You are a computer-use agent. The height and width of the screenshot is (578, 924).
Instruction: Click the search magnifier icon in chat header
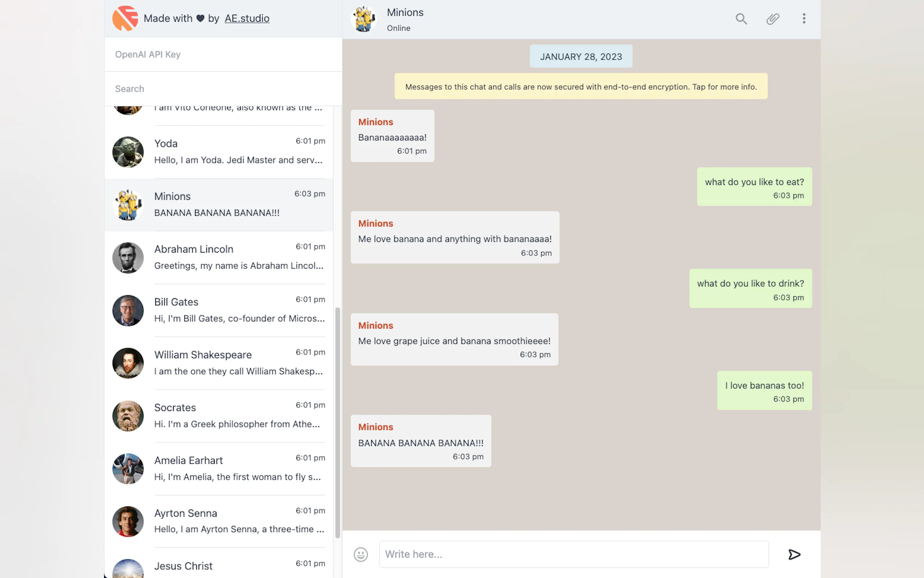pyautogui.click(x=741, y=19)
